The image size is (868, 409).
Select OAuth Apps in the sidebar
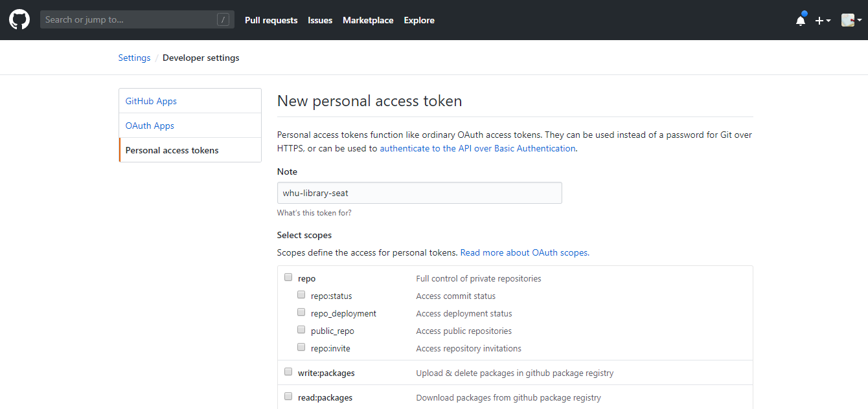150,126
